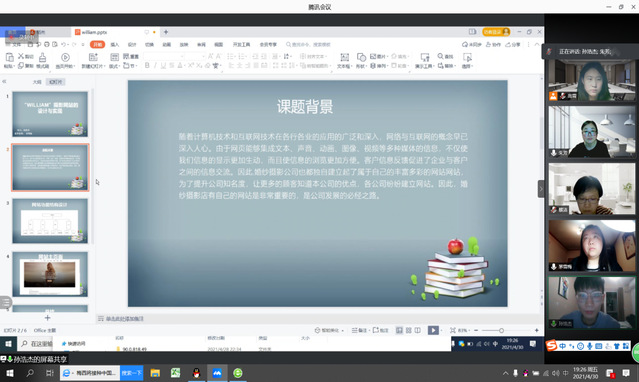
Task: Switch to slide sorter view icon
Action: click(x=408, y=330)
